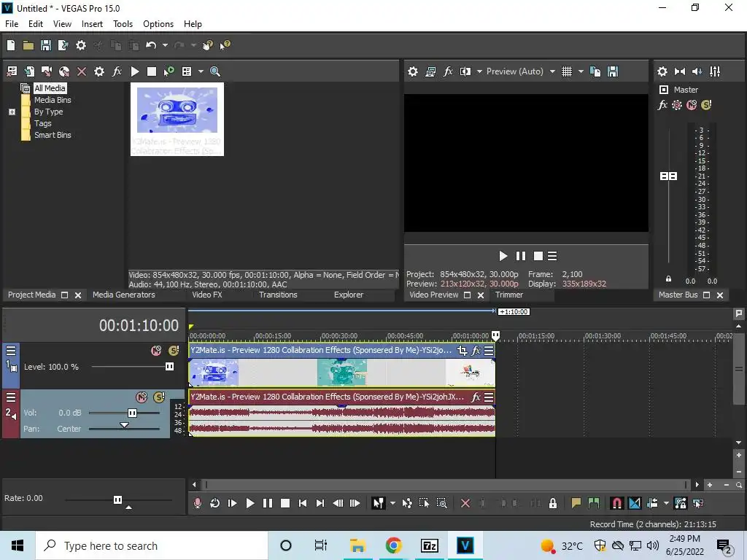Toggle Master bus Mute button
This screenshot has height=560, width=747.
(x=692, y=105)
